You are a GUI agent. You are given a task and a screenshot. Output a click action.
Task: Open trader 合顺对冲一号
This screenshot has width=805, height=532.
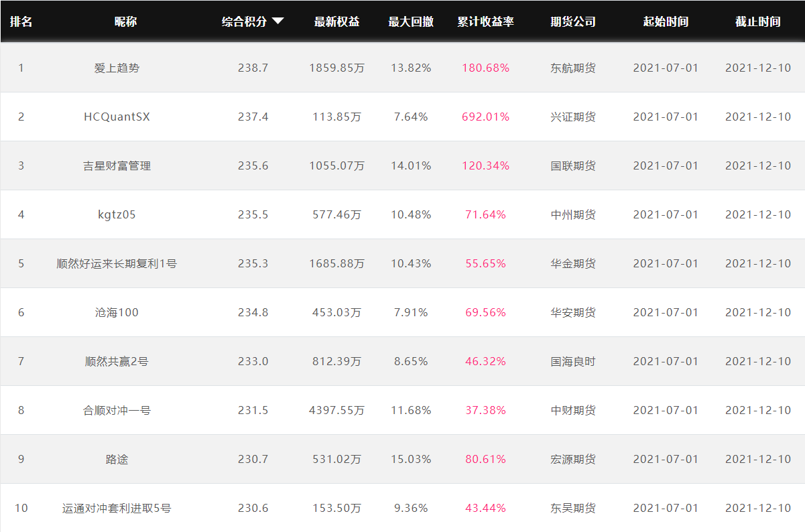pyautogui.click(x=117, y=410)
